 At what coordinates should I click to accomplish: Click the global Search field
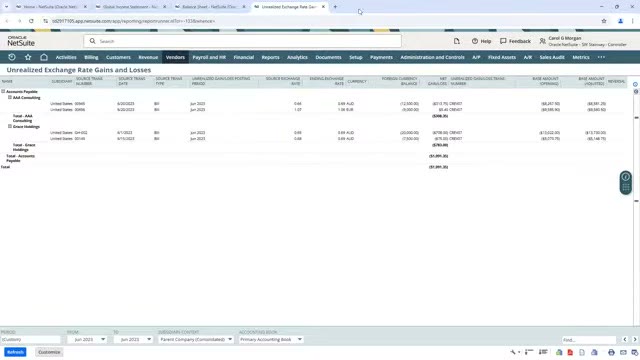tap(242, 41)
